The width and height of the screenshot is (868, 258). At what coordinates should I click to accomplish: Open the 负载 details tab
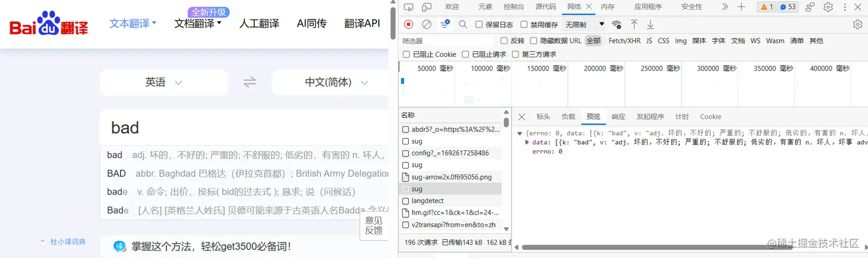pos(568,116)
